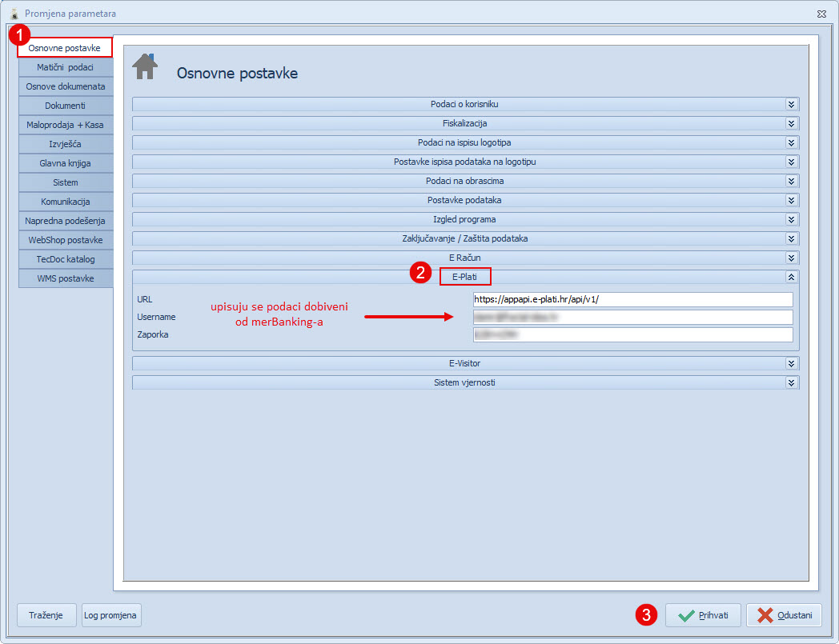Image resolution: width=839 pixels, height=644 pixels.
Task: Open the Log promjena button
Action: 110,615
